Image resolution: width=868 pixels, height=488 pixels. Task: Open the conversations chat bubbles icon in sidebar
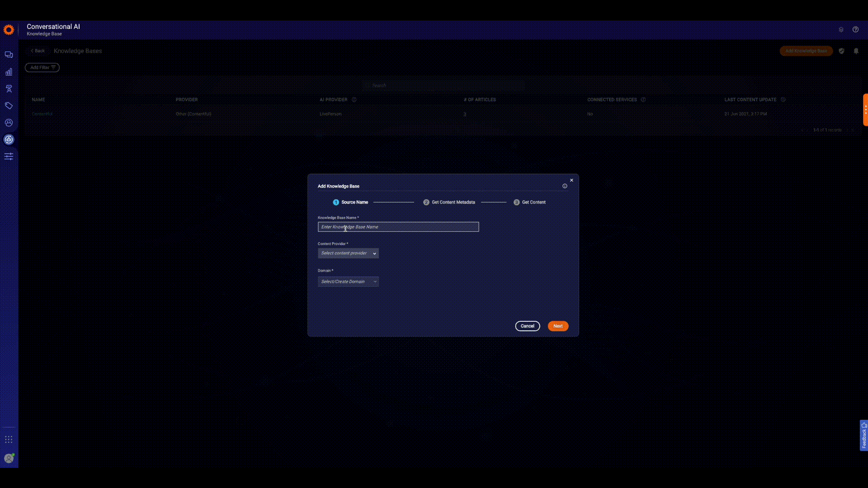[x=9, y=55]
